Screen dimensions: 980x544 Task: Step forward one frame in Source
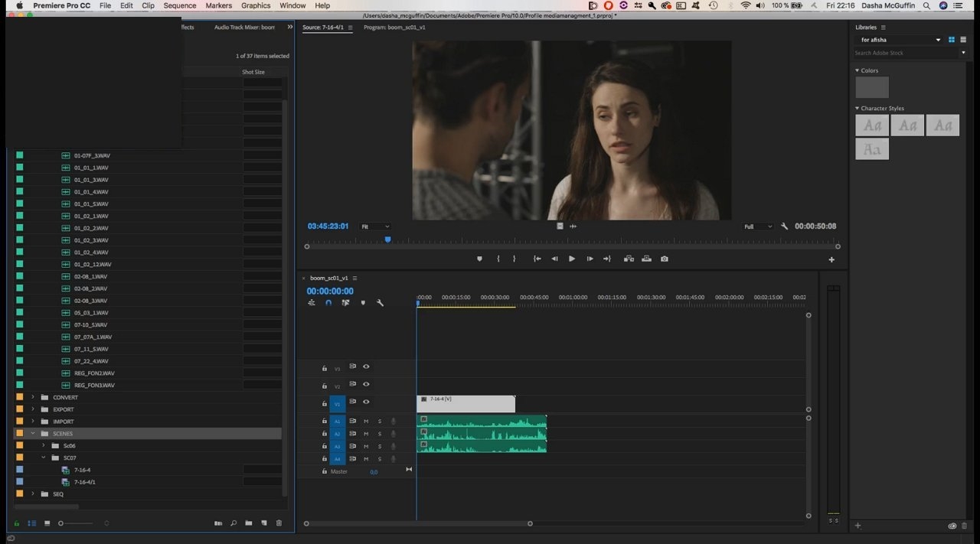pos(590,259)
